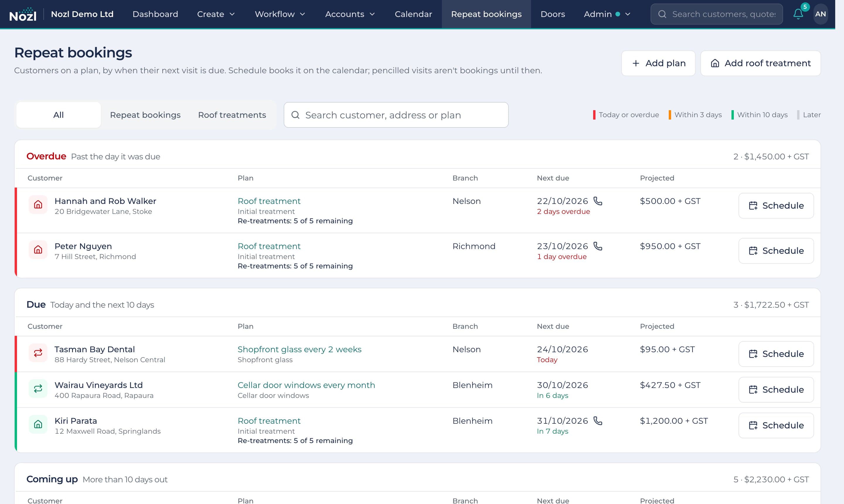This screenshot has height=504, width=844.
Task: Click search magnifier in the plan search box
Action: [x=295, y=115]
